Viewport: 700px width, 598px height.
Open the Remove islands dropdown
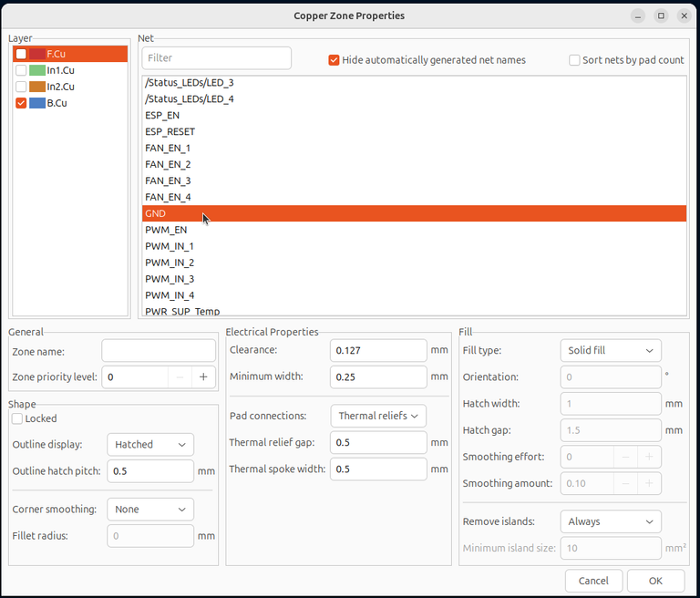pyautogui.click(x=611, y=521)
